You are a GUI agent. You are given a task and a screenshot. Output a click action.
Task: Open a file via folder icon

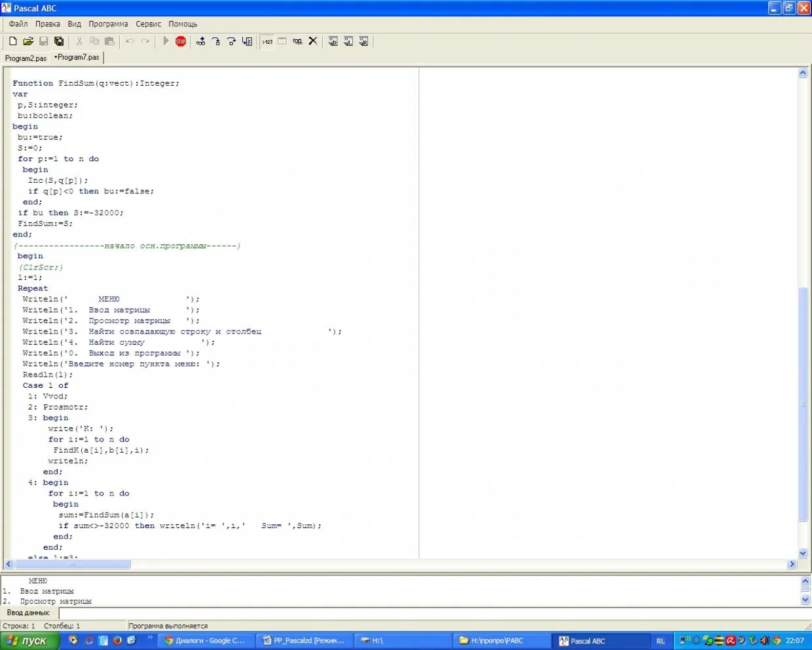click(28, 41)
